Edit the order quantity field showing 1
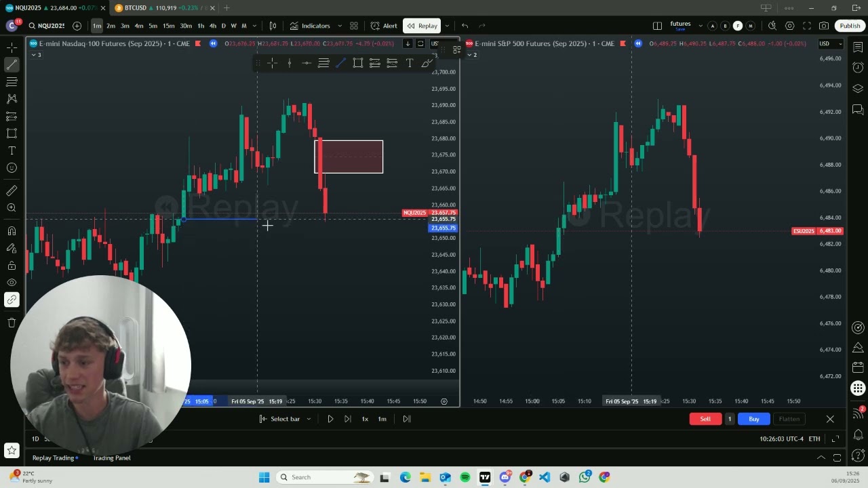 pyautogui.click(x=730, y=419)
